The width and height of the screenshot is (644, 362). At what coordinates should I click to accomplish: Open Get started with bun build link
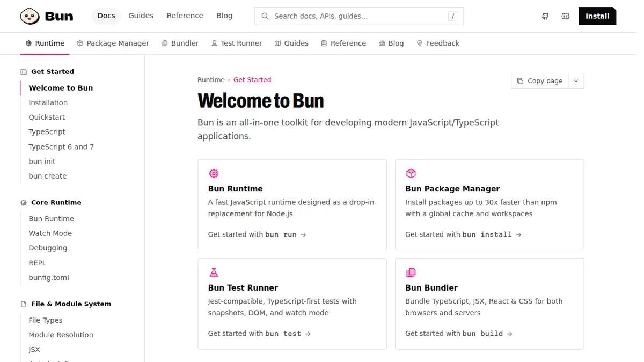coord(459,334)
